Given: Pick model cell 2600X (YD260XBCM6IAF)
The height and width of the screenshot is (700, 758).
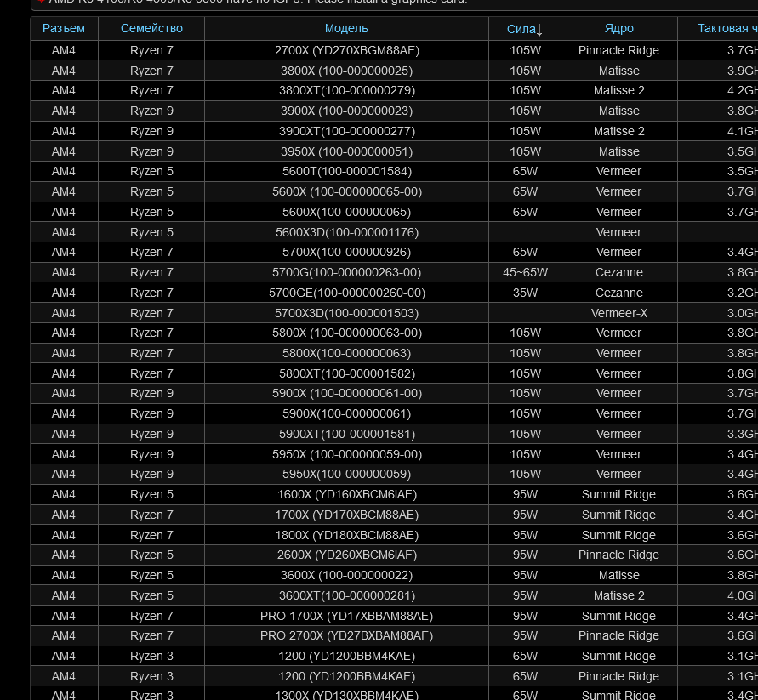Looking at the screenshot, I should (346, 555).
